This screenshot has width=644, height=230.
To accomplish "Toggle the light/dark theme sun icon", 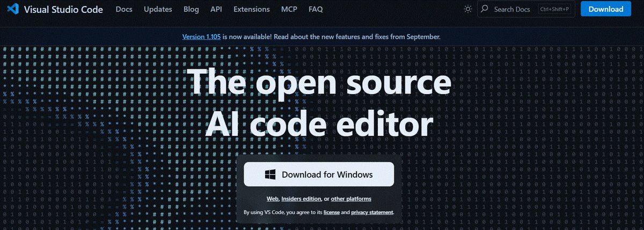I will [468, 9].
